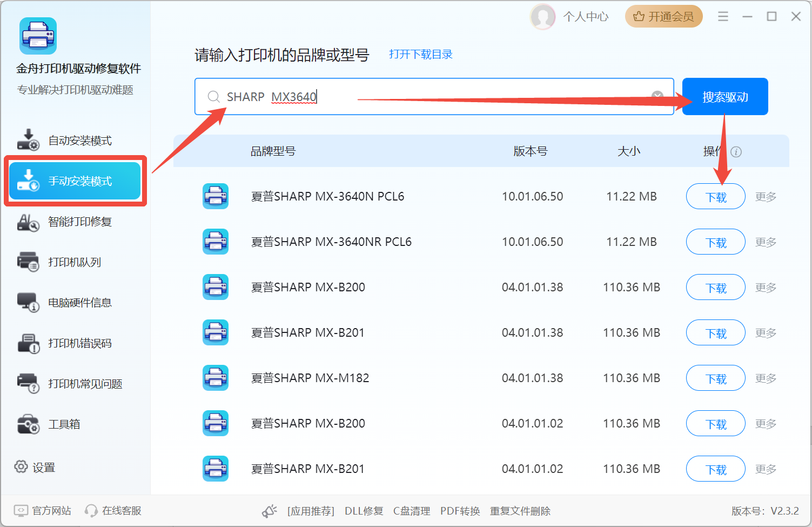
Task: Click 搜索驱动 button
Action: pos(725,97)
